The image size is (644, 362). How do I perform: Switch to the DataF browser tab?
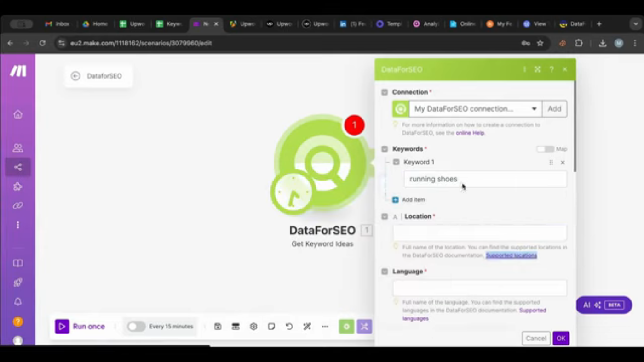573,24
